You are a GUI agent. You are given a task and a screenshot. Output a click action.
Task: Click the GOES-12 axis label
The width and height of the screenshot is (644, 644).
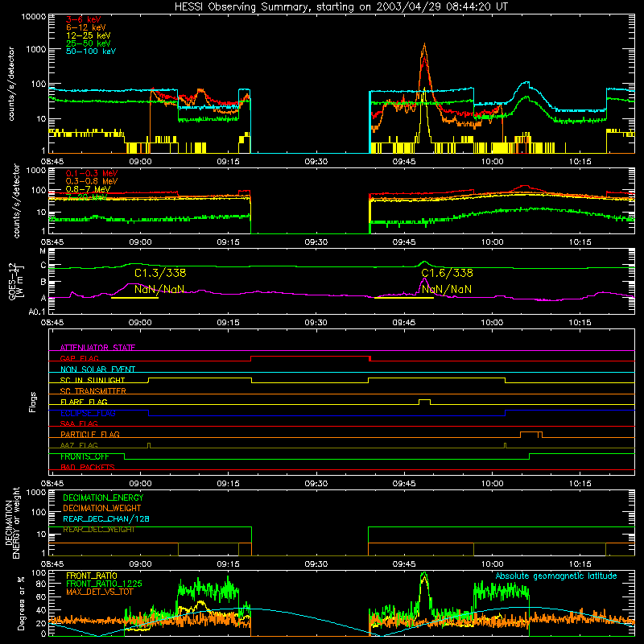(x=15, y=281)
